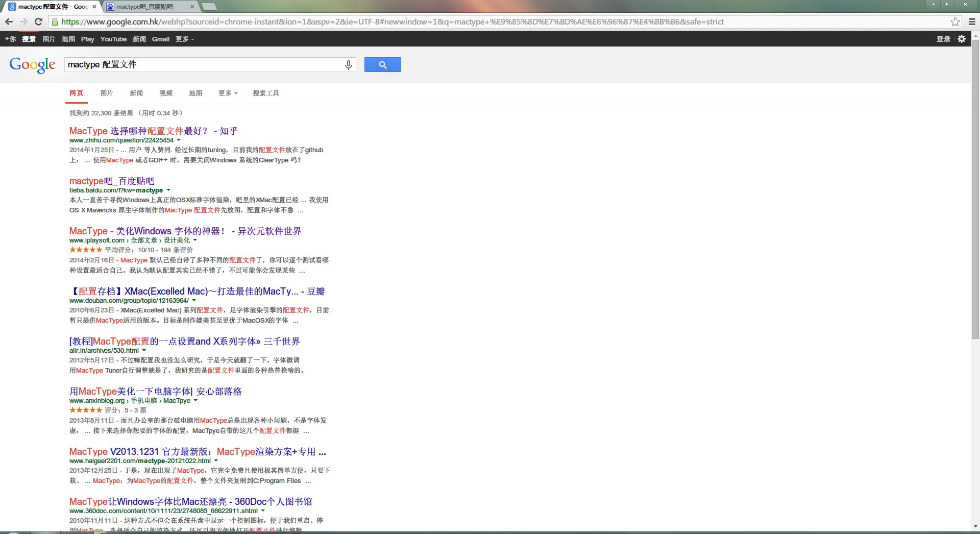Screen dimensions: 980x534
Task: Click the voice search microphone icon
Action: 349,65
